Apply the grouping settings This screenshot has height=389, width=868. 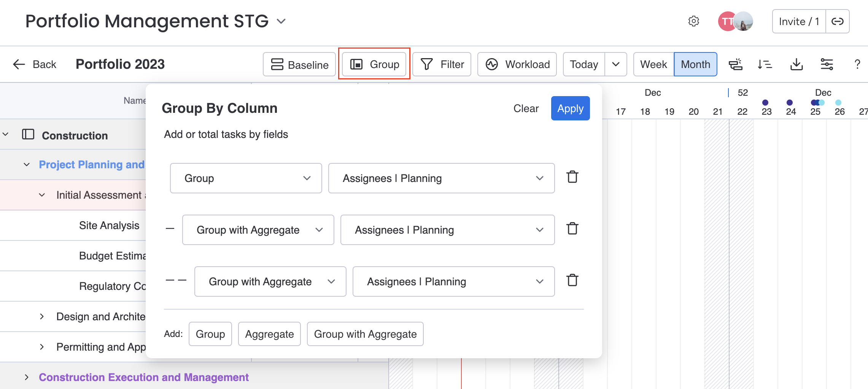click(570, 108)
